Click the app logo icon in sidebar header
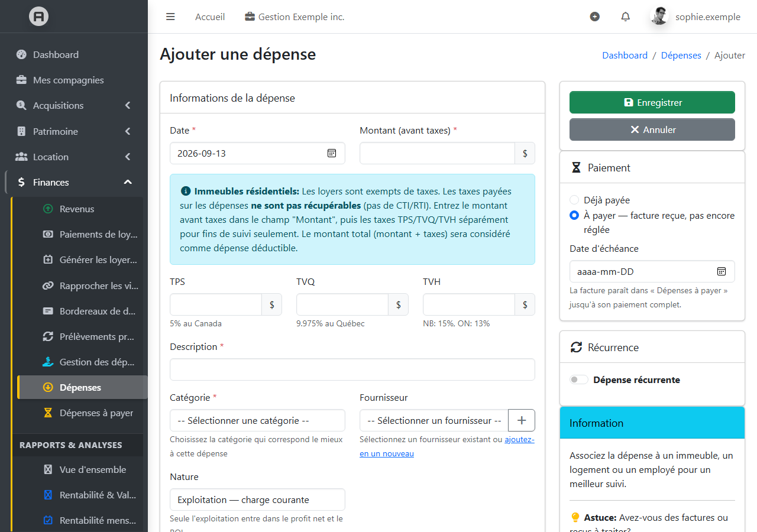 39,17
